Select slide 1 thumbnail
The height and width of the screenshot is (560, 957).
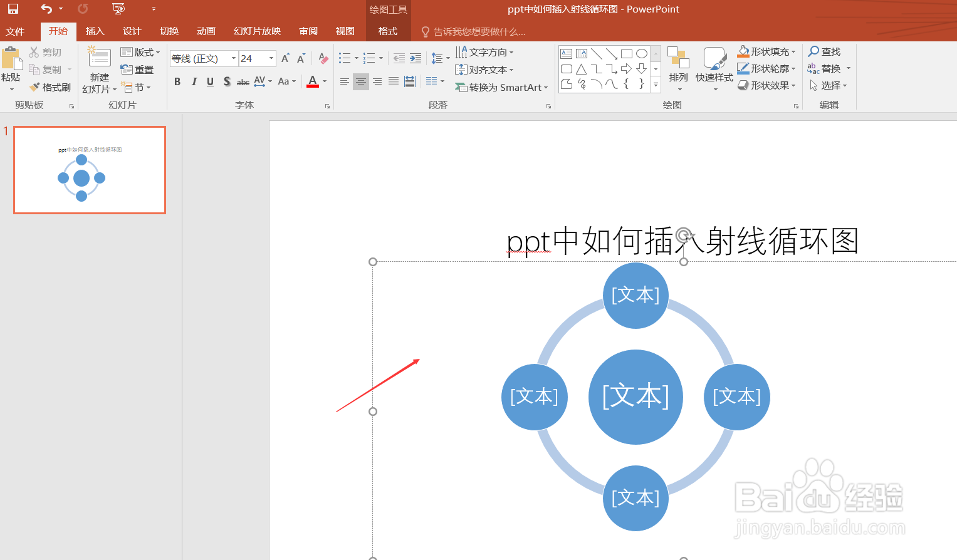tap(90, 170)
